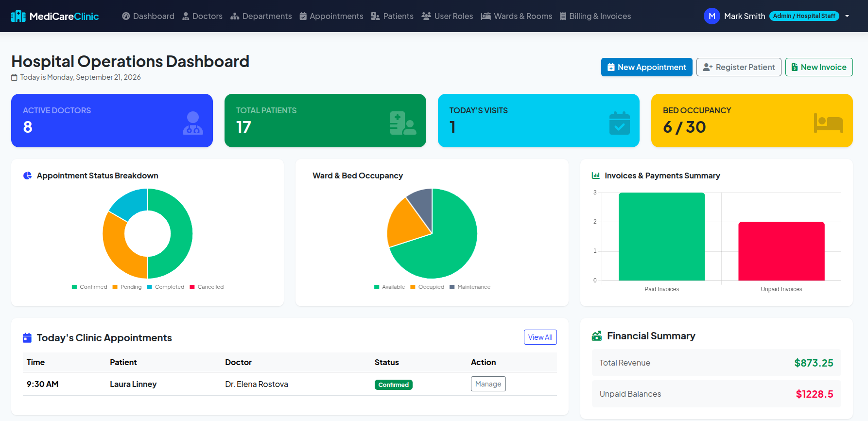868x421 pixels.
Task: Click the red Unpaid Invoices bar
Action: (781, 251)
